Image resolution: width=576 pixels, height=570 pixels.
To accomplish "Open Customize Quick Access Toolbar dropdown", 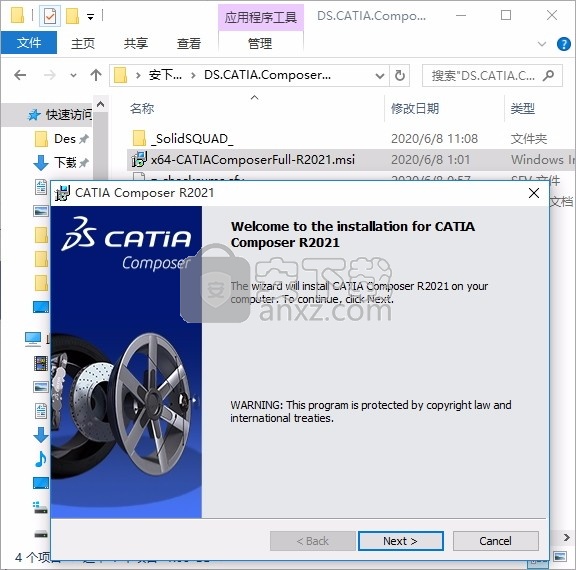I will 90,16.
